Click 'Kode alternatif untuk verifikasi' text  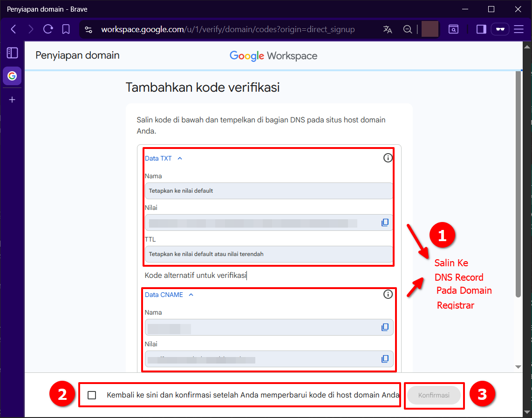[196, 275]
